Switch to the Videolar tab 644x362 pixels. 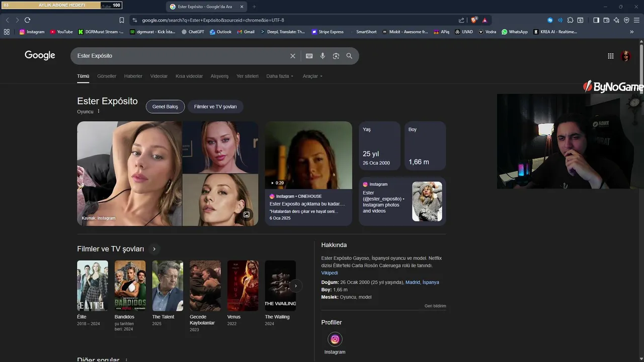[159, 76]
